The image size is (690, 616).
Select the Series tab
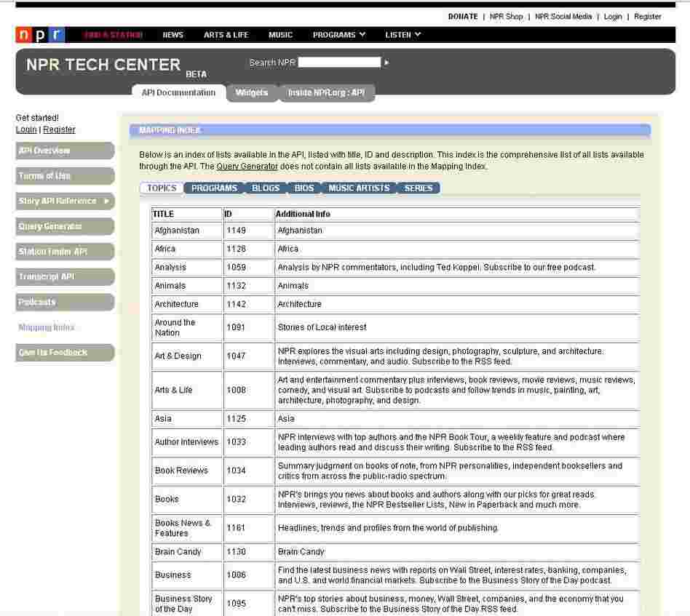pyautogui.click(x=419, y=188)
